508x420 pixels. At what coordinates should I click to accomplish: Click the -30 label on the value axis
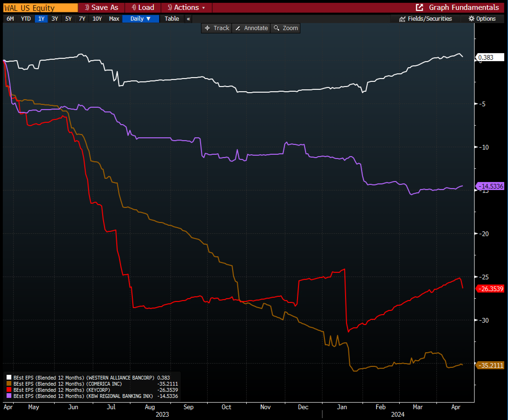pos(484,320)
